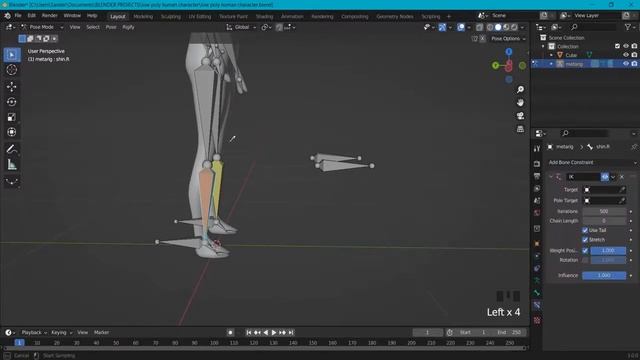640x360 pixels.
Task: Click the Iterations value field
Action: pyautogui.click(x=604, y=211)
